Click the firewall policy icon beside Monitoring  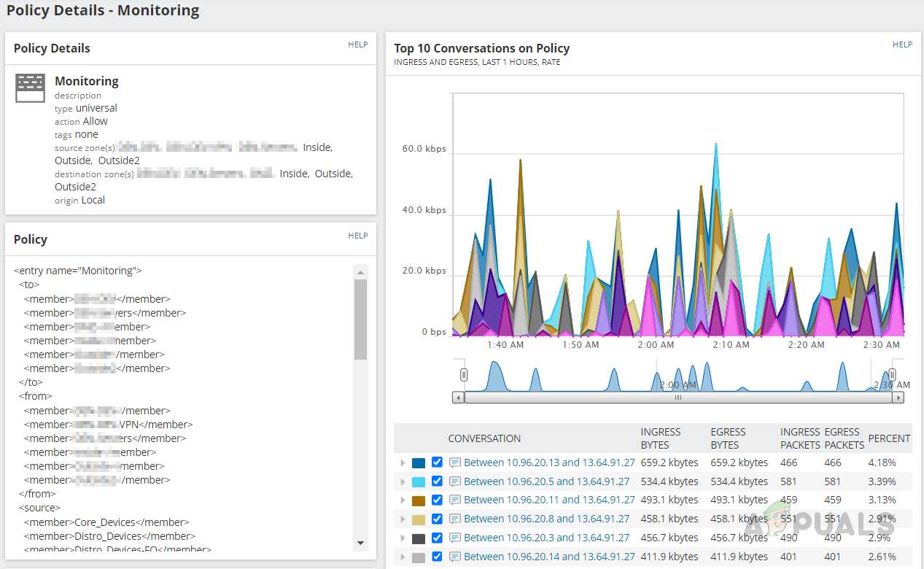31,88
